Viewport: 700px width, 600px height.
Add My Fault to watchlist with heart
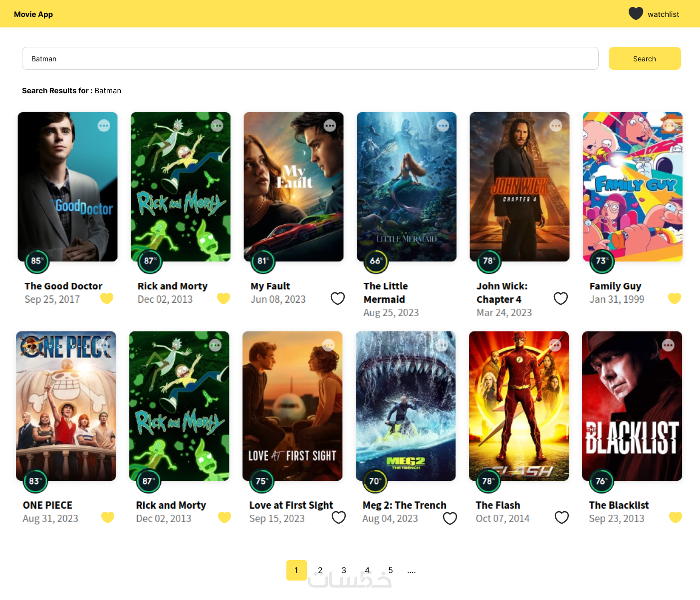click(x=338, y=298)
